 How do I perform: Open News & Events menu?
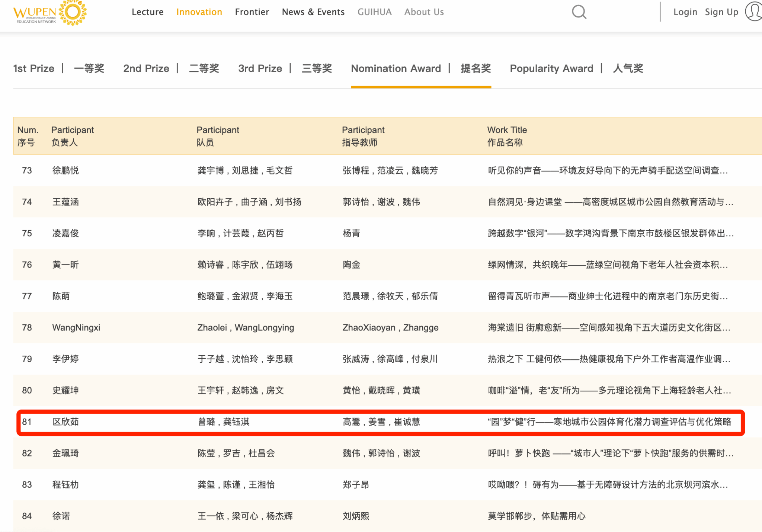(x=313, y=12)
